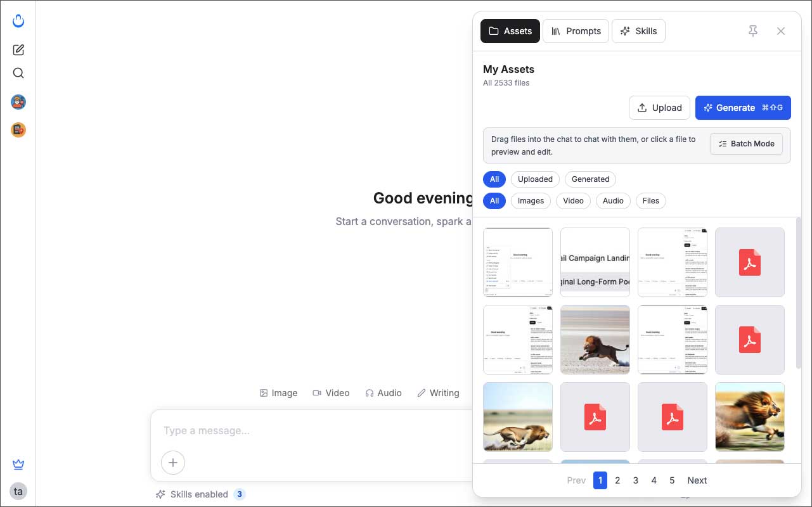Show only Images file type

pos(531,201)
